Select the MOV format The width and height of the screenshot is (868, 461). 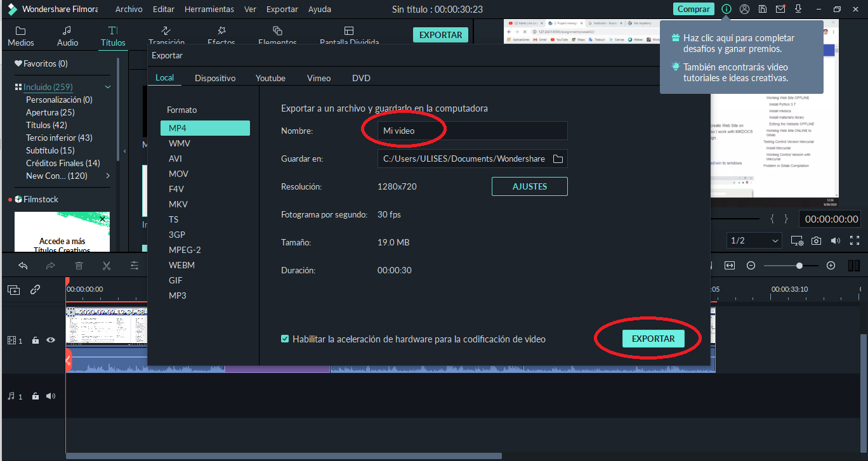tap(205, 174)
